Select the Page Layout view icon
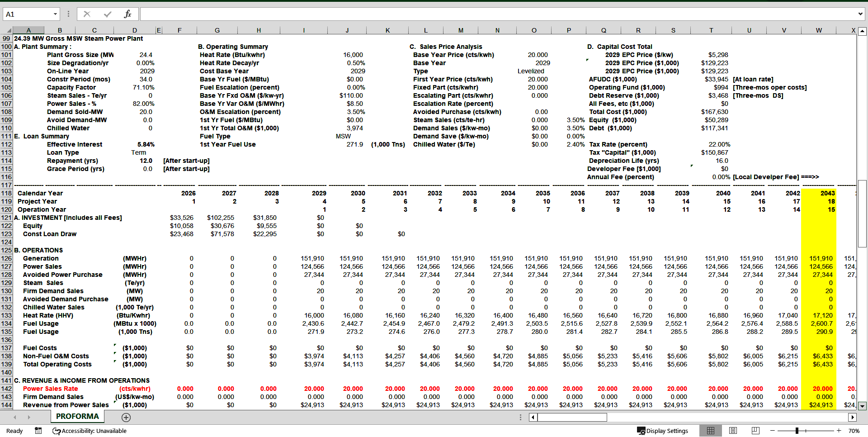The width and height of the screenshot is (868, 437). coord(733,431)
